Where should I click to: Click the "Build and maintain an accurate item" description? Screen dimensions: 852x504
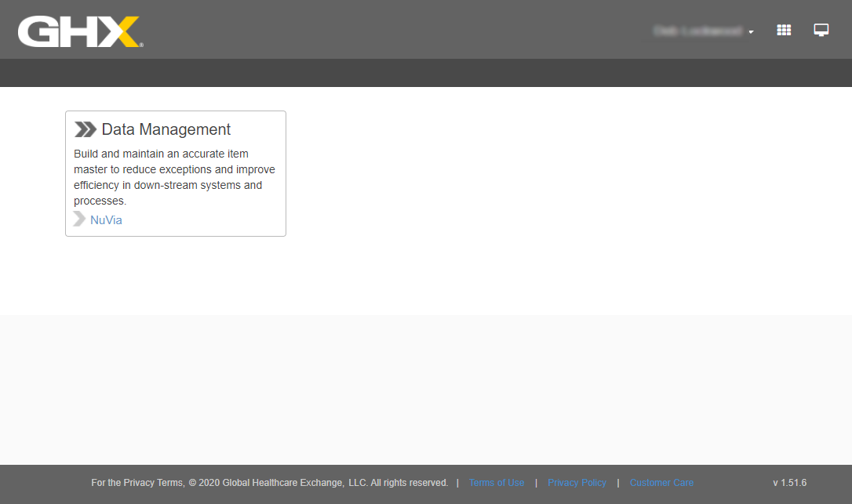(x=174, y=177)
